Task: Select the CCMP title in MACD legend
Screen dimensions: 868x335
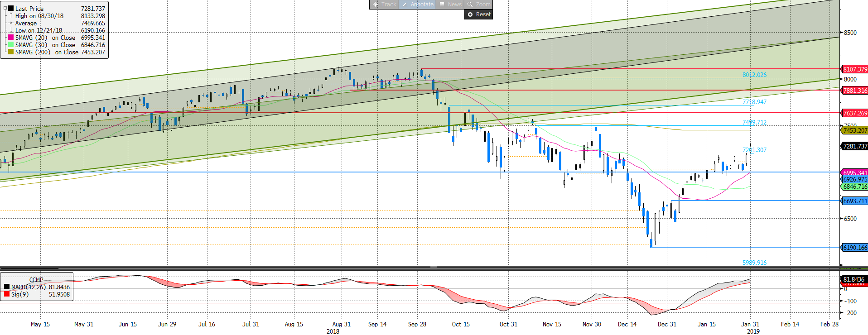Action: coord(36,280)
